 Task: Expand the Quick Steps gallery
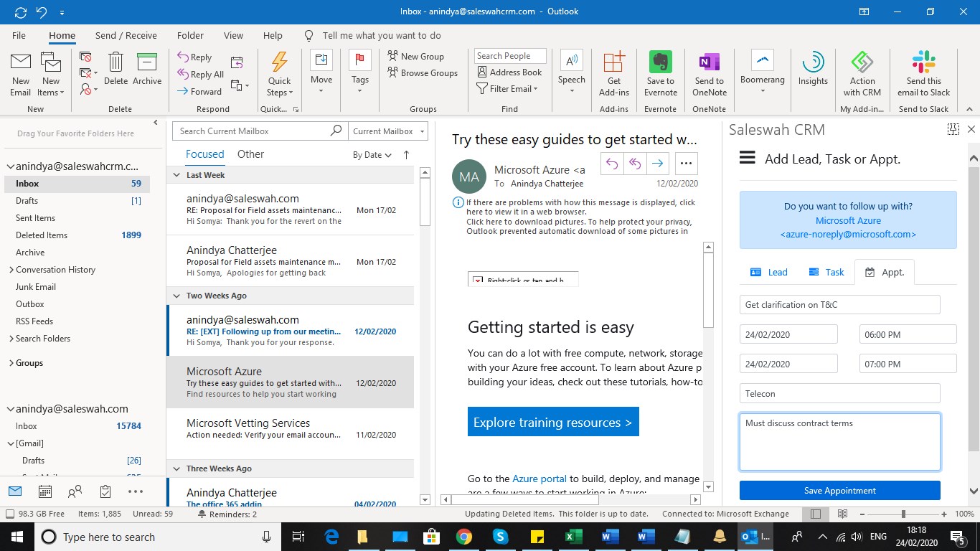point(279,74)
